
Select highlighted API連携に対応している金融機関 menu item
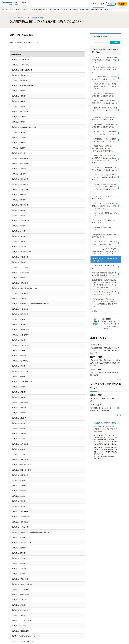[105, 260]
